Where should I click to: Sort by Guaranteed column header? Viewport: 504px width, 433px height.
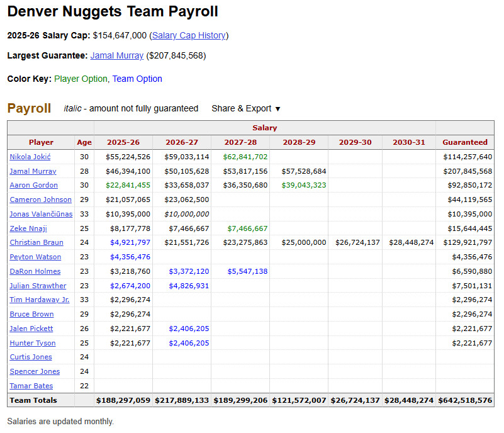pos(465,142)
